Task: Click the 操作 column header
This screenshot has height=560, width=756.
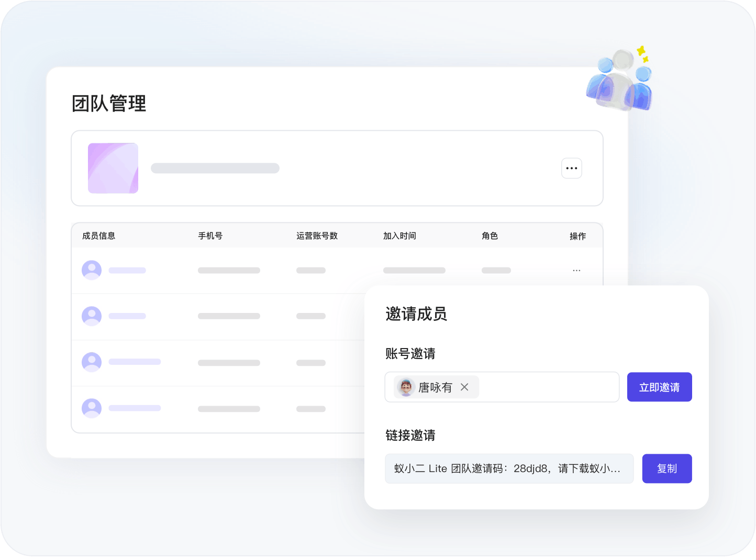Action: click(577, 236)
